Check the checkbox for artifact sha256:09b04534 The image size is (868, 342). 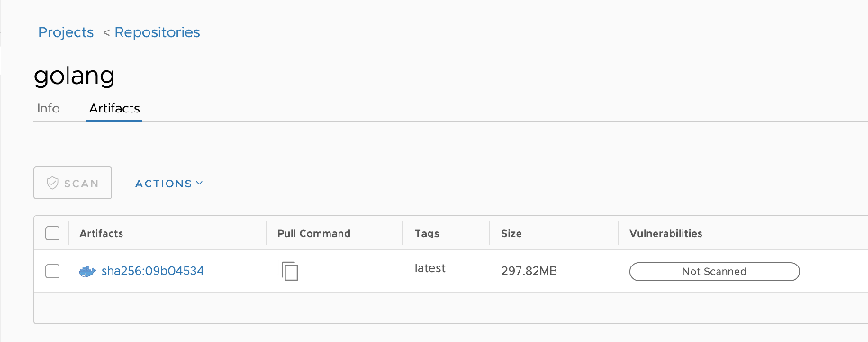coord(52,271)
